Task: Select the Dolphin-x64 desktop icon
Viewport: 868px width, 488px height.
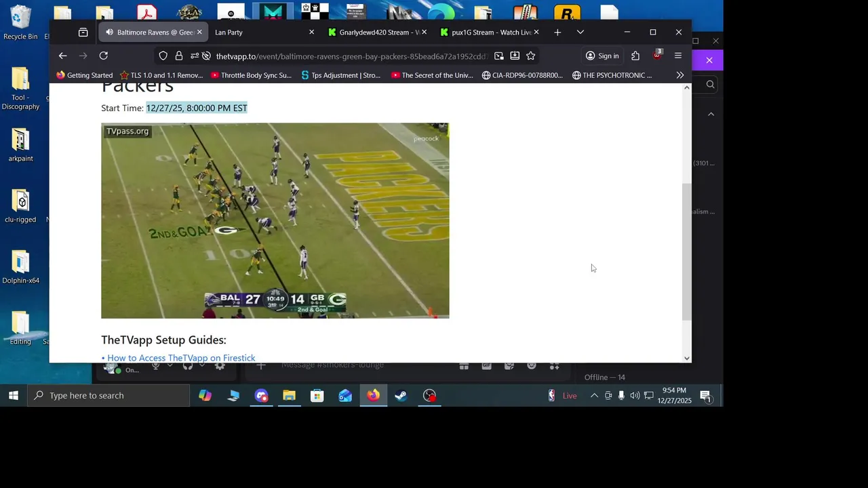Action: (x=20, y=267)
